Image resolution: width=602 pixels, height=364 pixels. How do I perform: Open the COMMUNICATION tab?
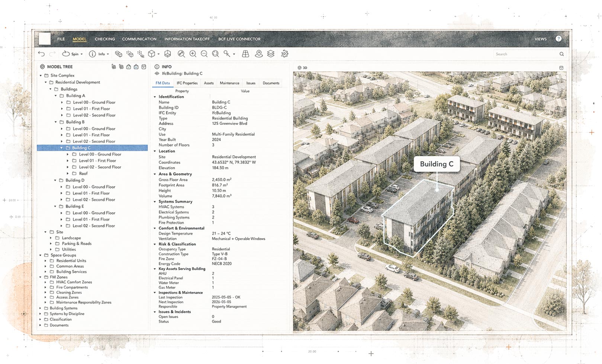pyautogui.click(x=139, y=39)
